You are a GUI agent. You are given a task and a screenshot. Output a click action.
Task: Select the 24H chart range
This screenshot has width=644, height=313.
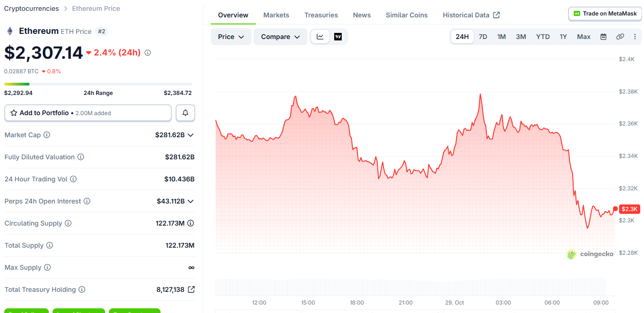462,37
